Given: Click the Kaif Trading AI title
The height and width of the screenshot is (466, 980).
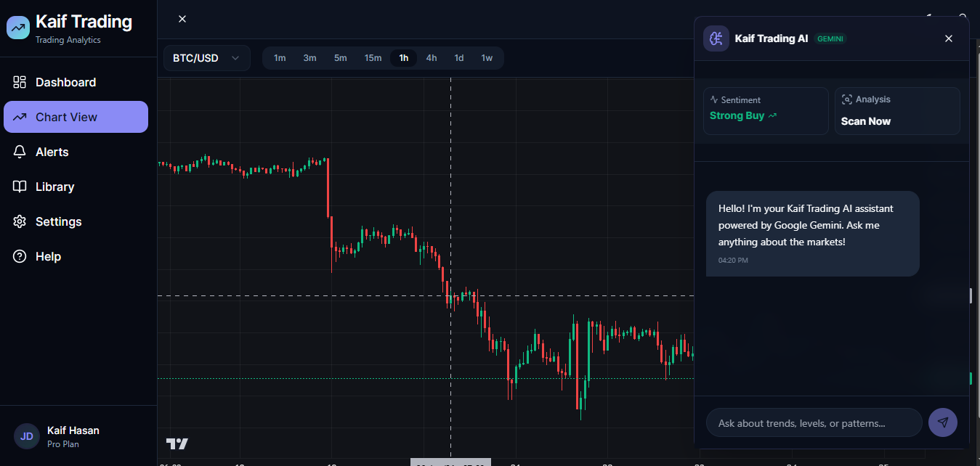Looking at the screenshot, I should (772, 38).
